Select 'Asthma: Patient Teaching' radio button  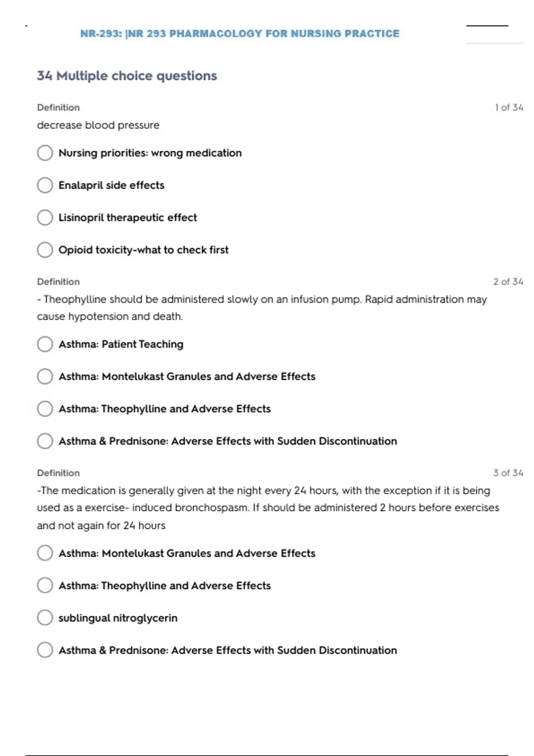tap(45, 344)
